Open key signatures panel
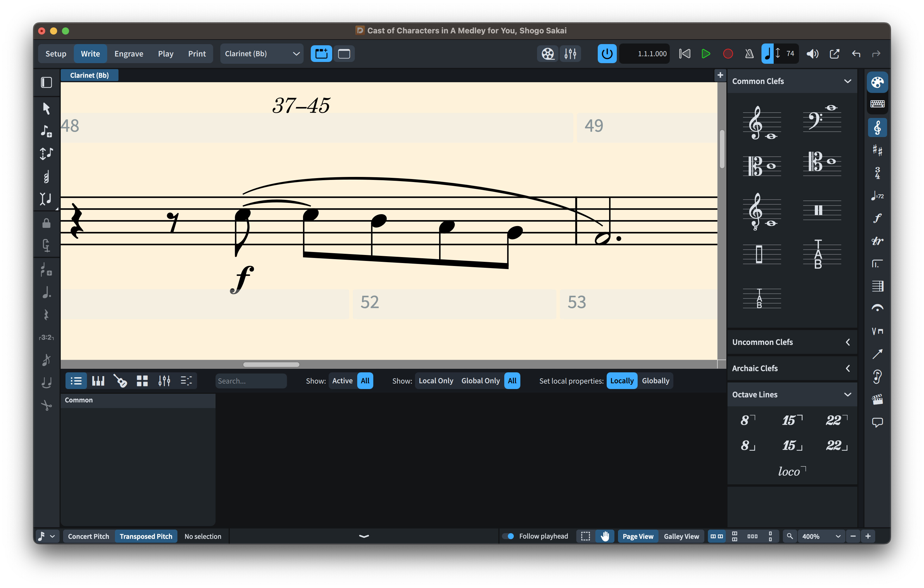The image size is (924, 588). coord(877,150)
